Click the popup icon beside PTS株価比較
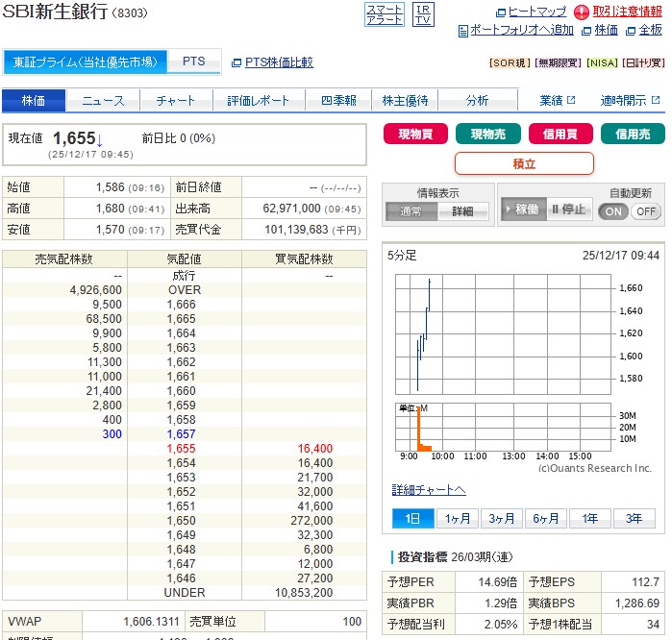The image size is (672, 640). [x=236, y=62]
